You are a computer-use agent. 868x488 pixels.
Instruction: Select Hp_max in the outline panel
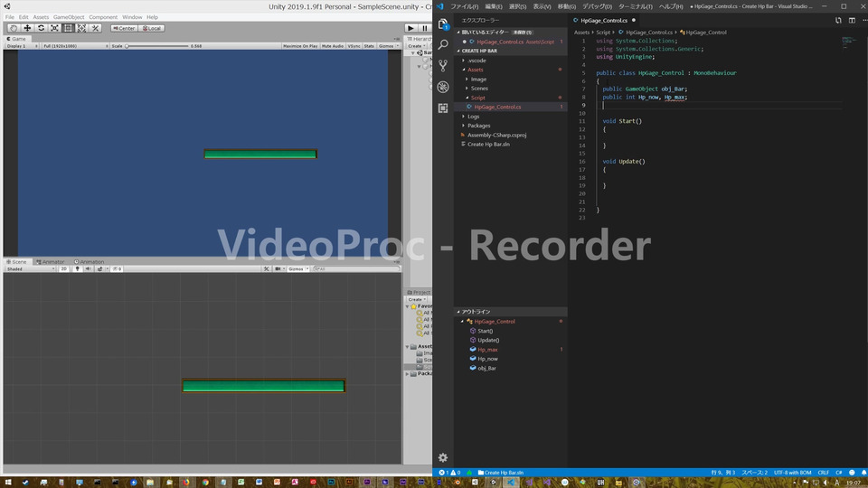pyautogui.click(x=487, y=350)
